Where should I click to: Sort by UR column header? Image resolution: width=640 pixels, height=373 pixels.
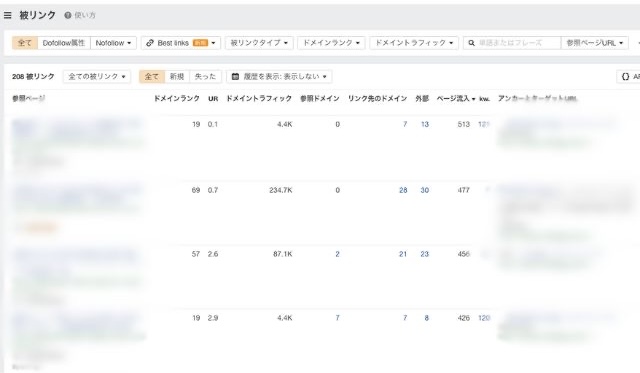(x=213, y=99)
